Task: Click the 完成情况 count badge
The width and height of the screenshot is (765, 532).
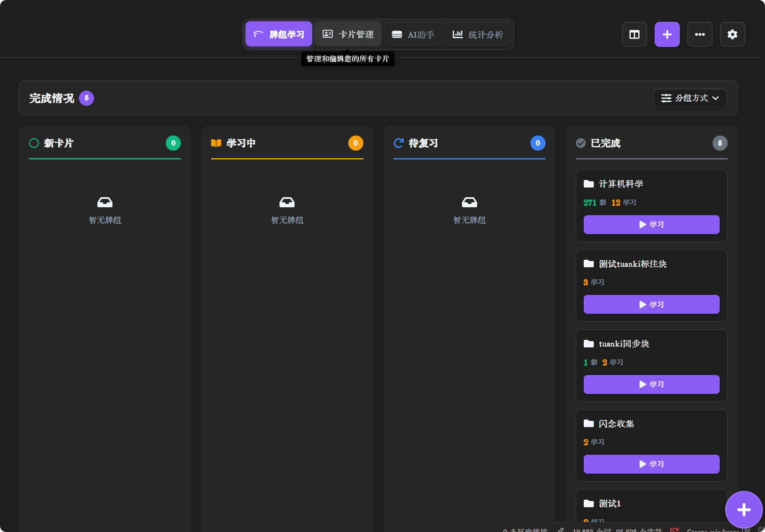Action: [x=86, y=98]
